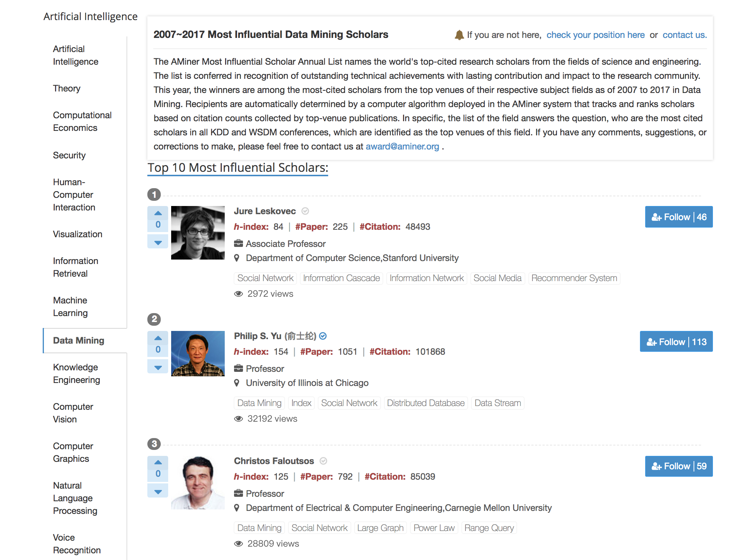Select Knowledge Engineering in the sidebar
This screenshot has height=560, width=733.
point(76,374)
